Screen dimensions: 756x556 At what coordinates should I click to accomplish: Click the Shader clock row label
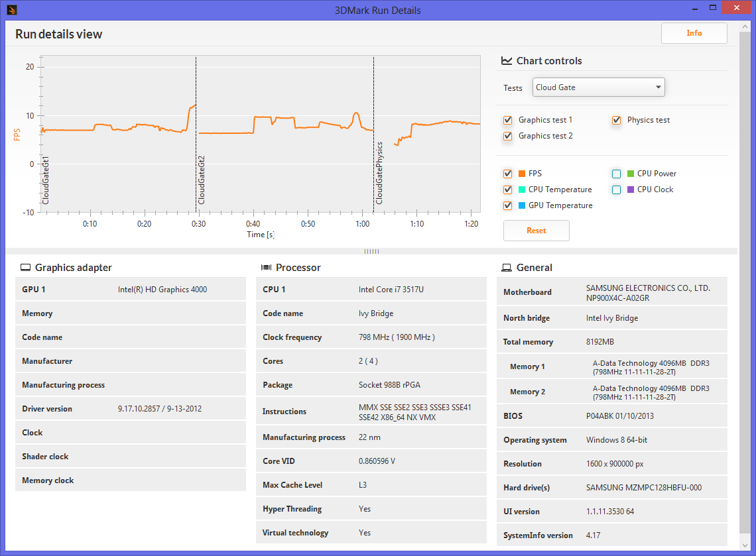tap(45, 457)
